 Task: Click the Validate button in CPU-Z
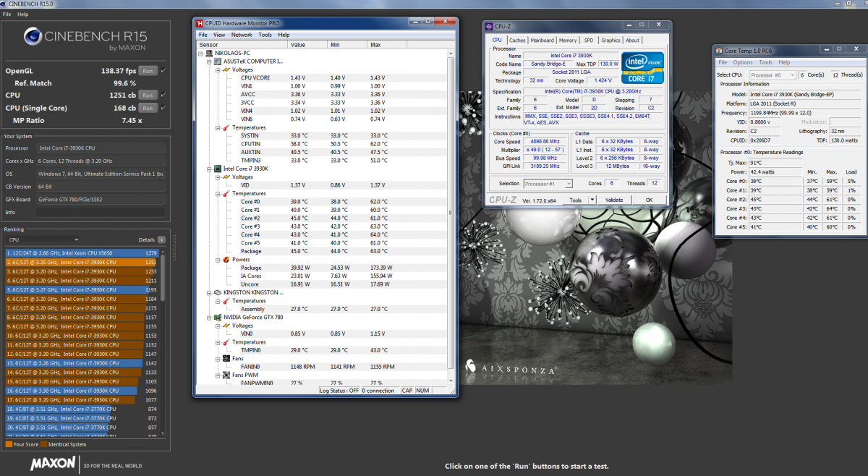(613, 200)
